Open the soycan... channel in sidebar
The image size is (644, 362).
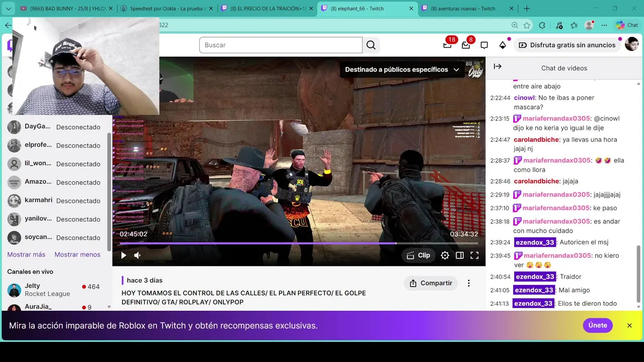click(x=54, y=238)
